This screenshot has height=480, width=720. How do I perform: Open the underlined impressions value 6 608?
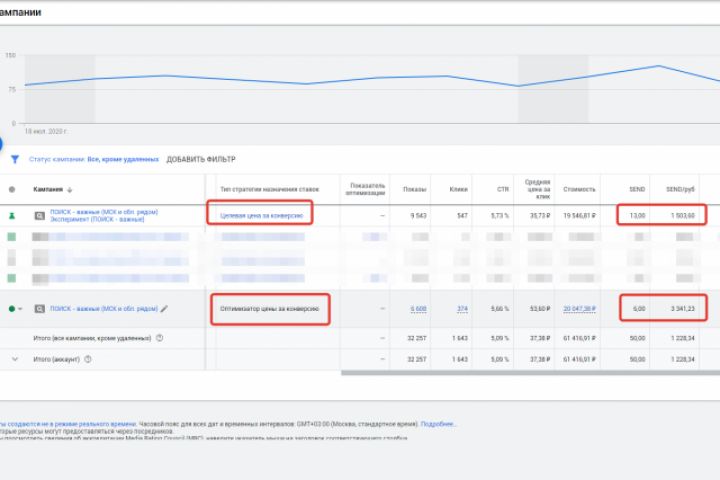pyautogui.click(x=418, y=309)
